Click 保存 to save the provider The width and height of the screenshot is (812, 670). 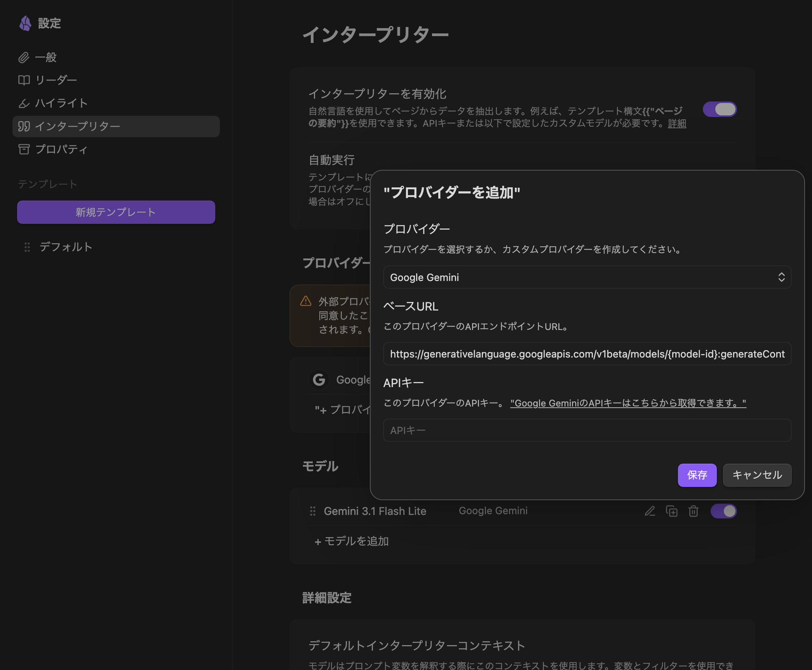click(697, 475)
